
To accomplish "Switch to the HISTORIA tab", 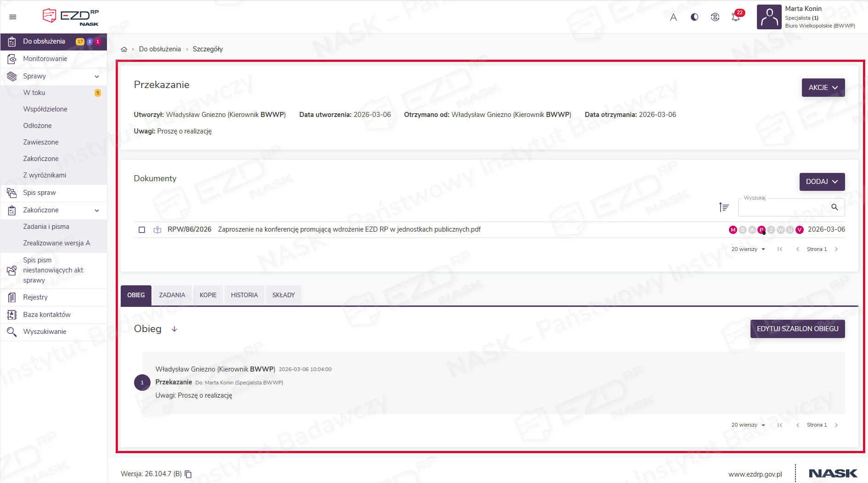I will point(244,295).
